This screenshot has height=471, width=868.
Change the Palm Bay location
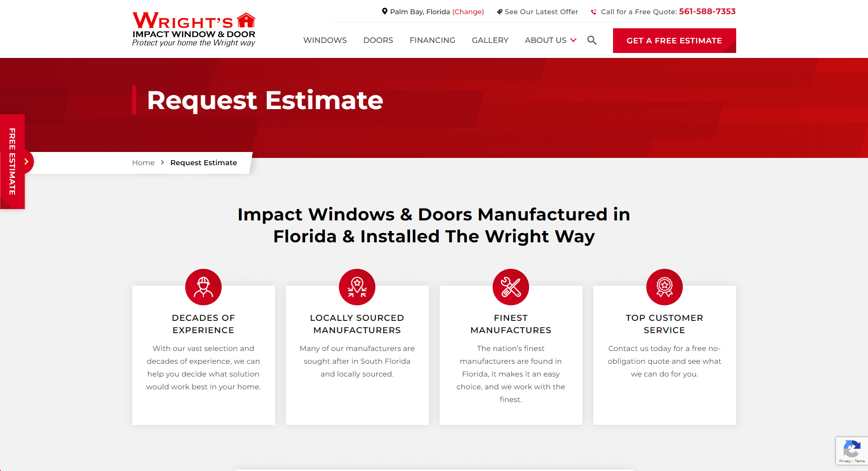pos(468,12)
